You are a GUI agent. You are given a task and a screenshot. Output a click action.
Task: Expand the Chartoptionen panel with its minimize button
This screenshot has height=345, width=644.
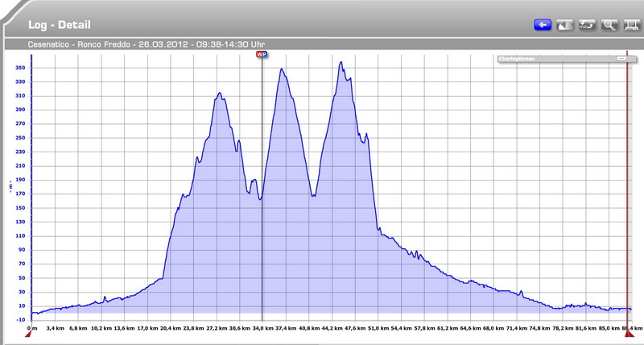621,59
